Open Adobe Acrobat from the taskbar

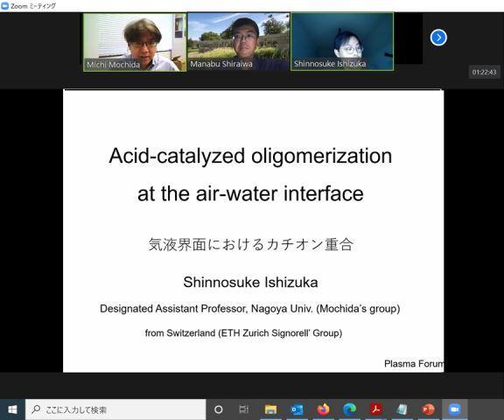(x=375, y=409)
